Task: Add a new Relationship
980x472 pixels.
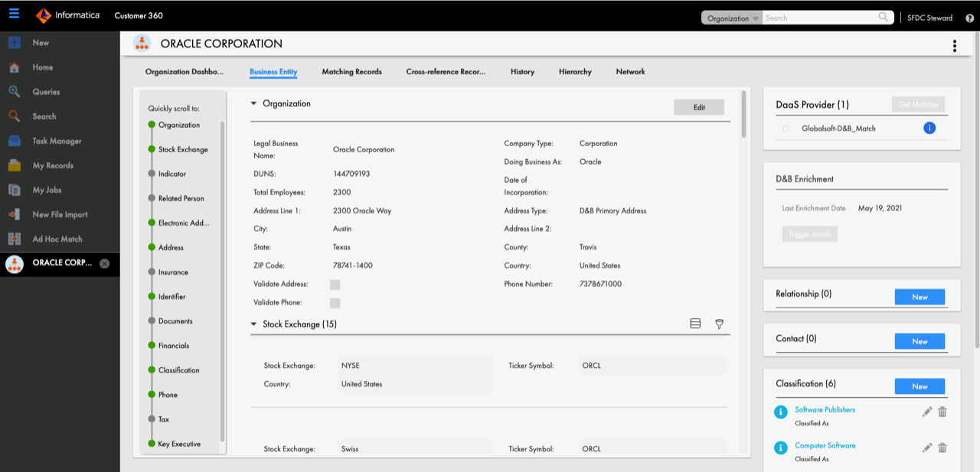Action: (x=920, y=297)
